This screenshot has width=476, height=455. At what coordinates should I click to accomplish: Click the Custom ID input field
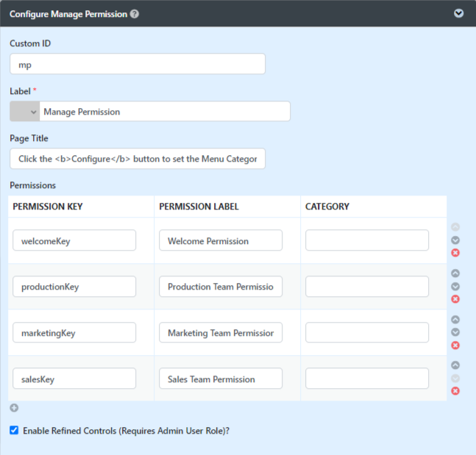pyautogui.click(x=138, y=64)
